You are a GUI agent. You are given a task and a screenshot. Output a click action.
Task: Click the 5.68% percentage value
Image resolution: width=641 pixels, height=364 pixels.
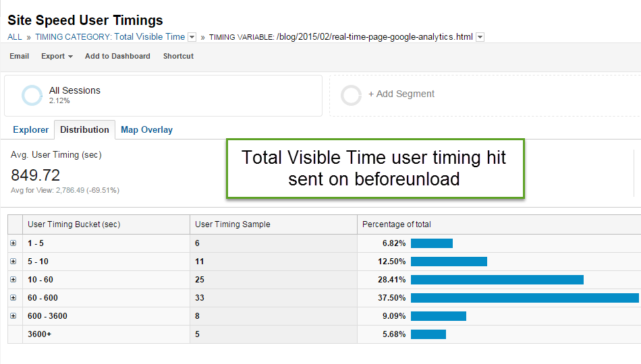(x=394, y=334)
